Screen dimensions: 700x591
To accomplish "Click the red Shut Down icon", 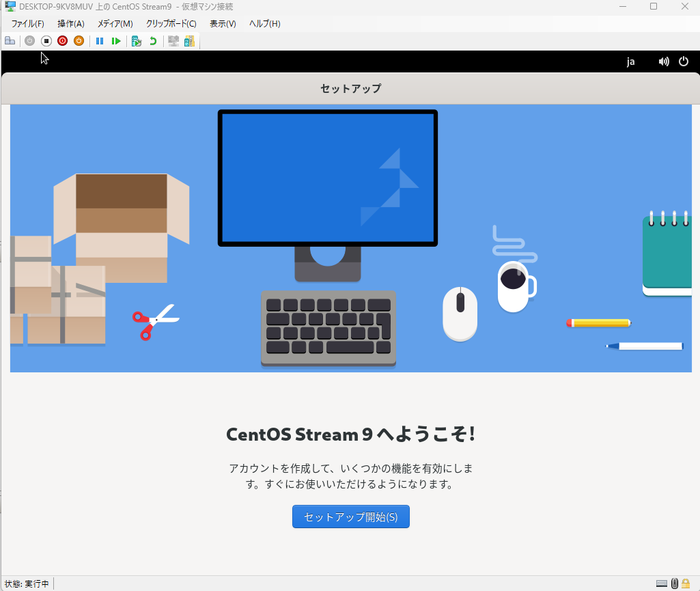I will [62, 41].
